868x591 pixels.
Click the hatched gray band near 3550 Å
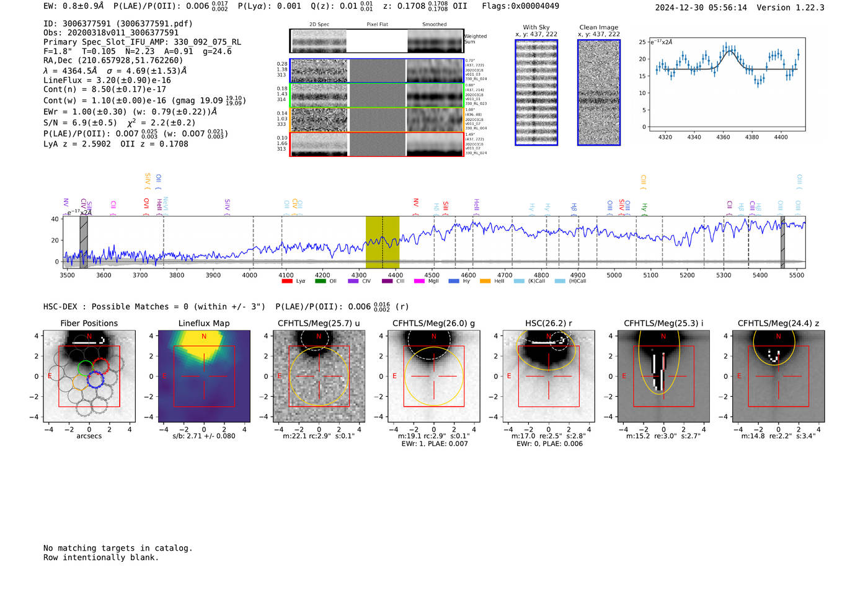(x=84, y=242)
